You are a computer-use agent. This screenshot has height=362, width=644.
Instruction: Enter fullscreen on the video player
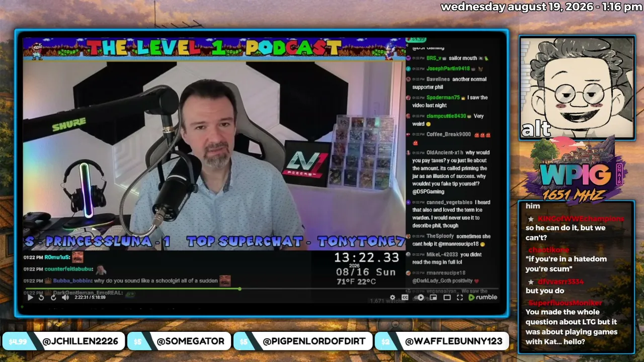(x=459, y=298)
